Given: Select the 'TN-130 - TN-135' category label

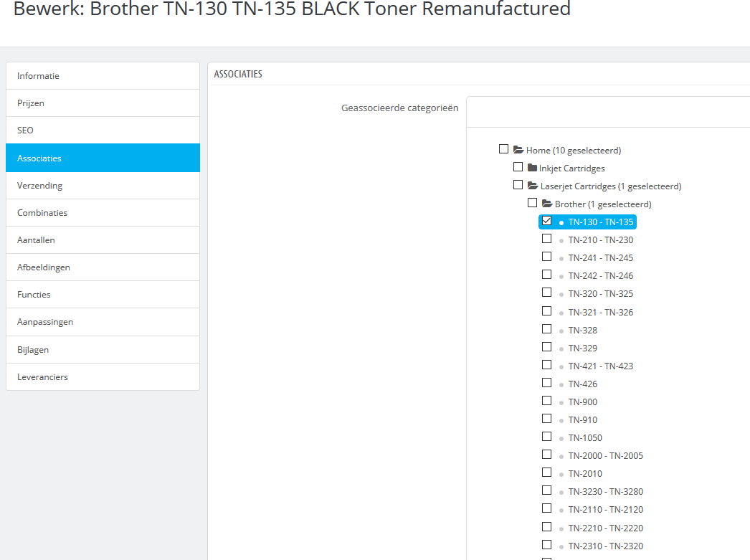Looking at the screenshot, I should [x=601, y=222].
